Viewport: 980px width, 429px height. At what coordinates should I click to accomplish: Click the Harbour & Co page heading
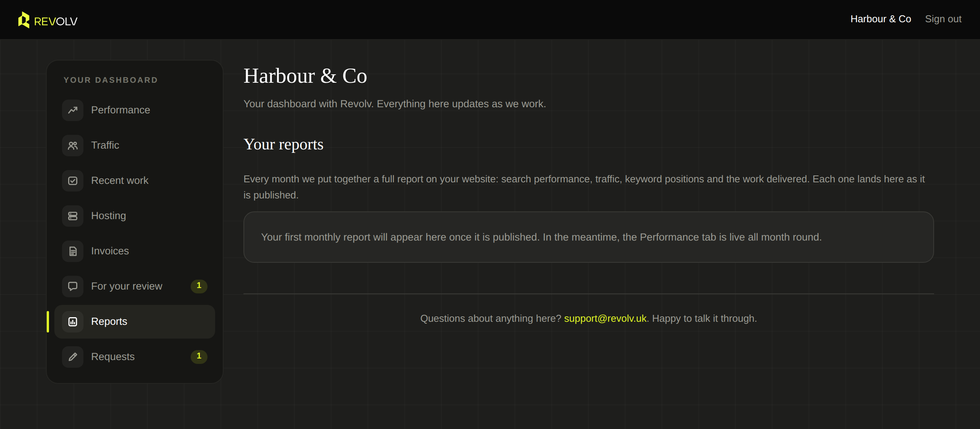[305, 76]
